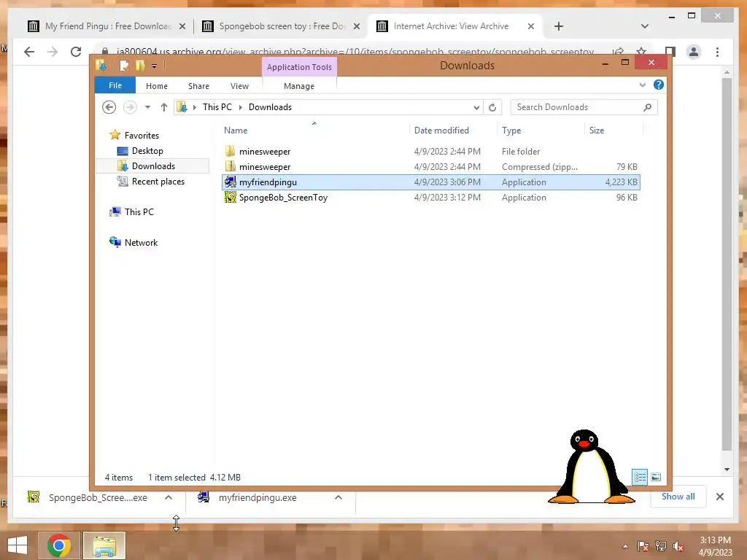Select Downloads in Favorites list
This screenshot has width=747, height=560.
(x=153, y=166)
